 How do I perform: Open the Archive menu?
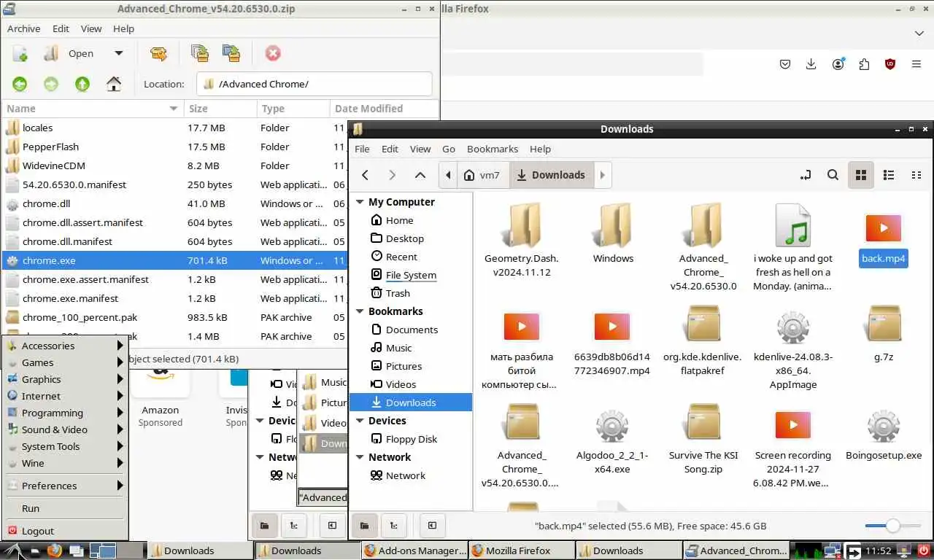click(23, 28)
